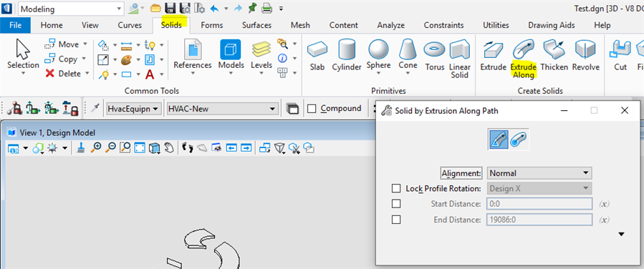This screenshot has height=269, width=644.
Task: Select the Linear Solid tool
Action: 460,59
